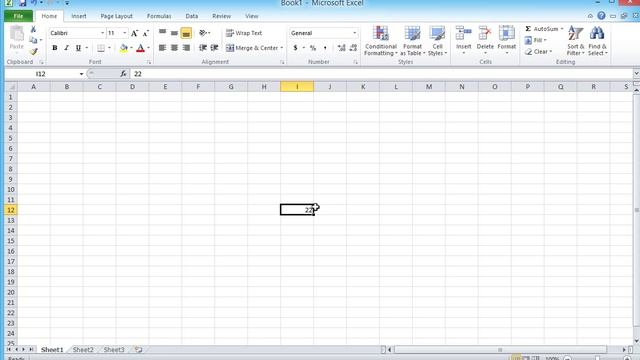Image resolution: width=640 pixels, height=360 pixels.
Task: Expand Name Box dropdown arrow
Action: coord(81,74)
